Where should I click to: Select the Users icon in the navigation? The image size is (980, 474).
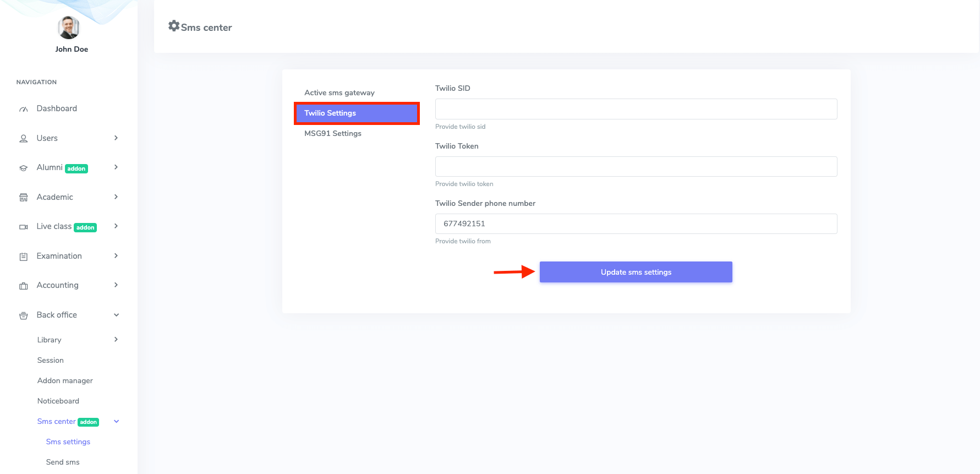click(23, 138)
